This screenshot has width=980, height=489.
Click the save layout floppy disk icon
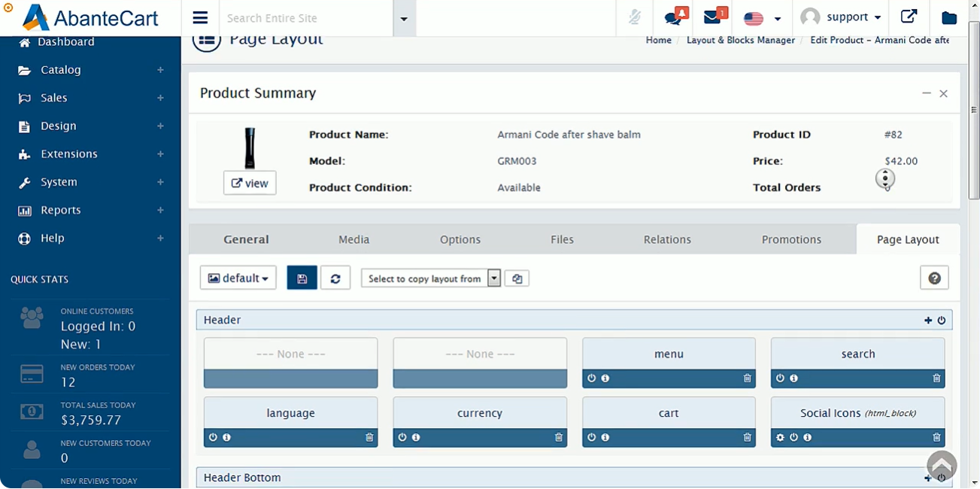tap(302, 278)
